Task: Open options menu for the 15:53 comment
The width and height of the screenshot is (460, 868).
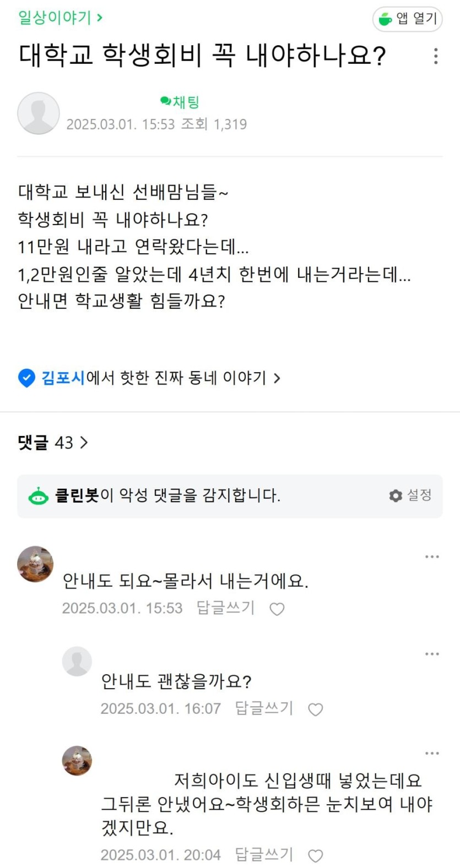Action: coord(432,557)
